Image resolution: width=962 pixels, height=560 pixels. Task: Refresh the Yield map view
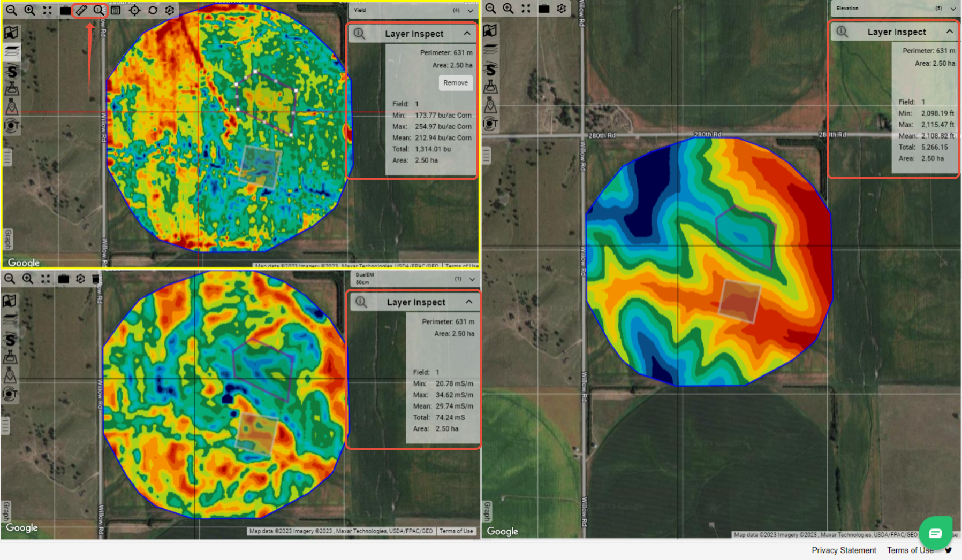tap(153, 10)
